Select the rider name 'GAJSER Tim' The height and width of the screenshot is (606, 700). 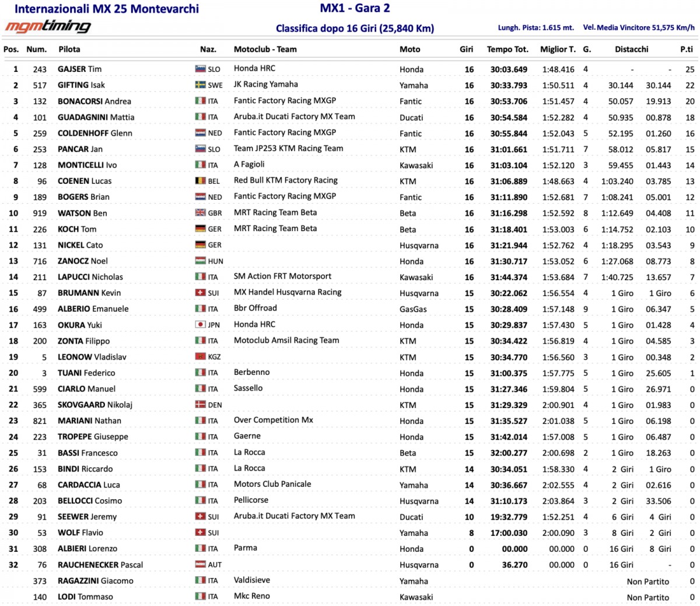79,69
